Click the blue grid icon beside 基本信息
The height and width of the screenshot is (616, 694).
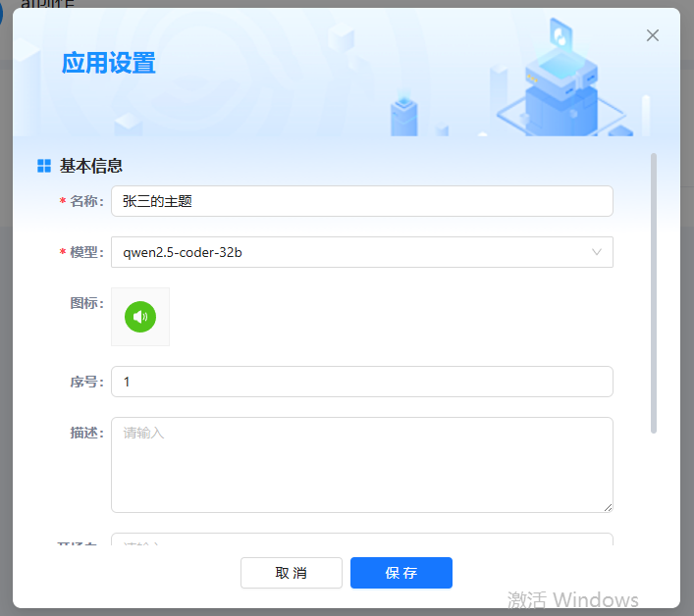point(44,167)
